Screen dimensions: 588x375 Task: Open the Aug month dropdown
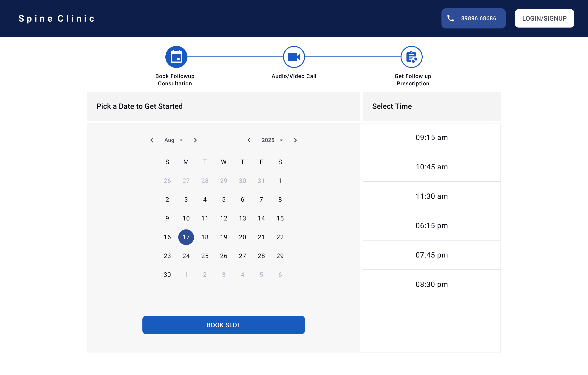coord(173,140)
